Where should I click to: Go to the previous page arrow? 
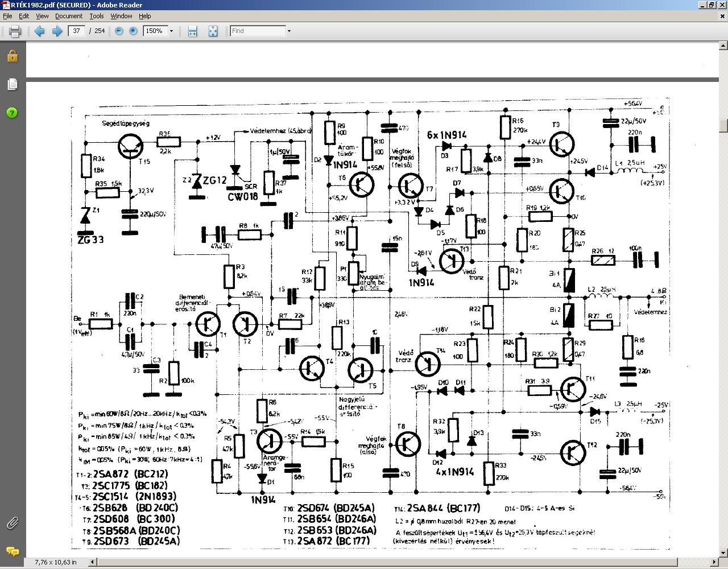pos(39,31)
